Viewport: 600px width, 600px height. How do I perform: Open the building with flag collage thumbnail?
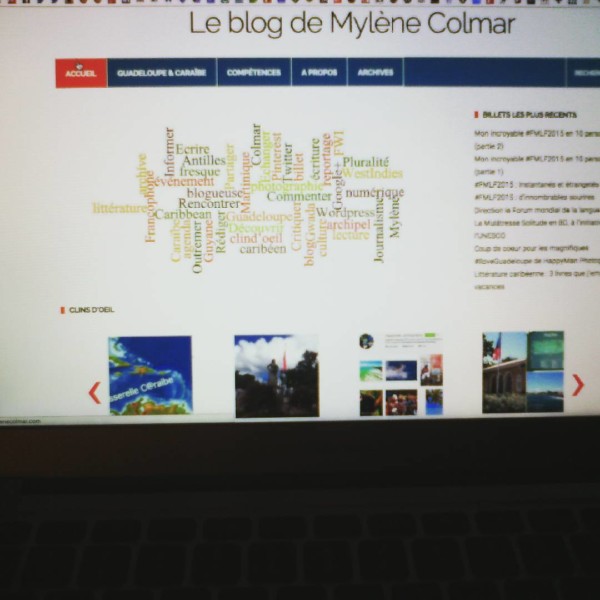(523, 371)
